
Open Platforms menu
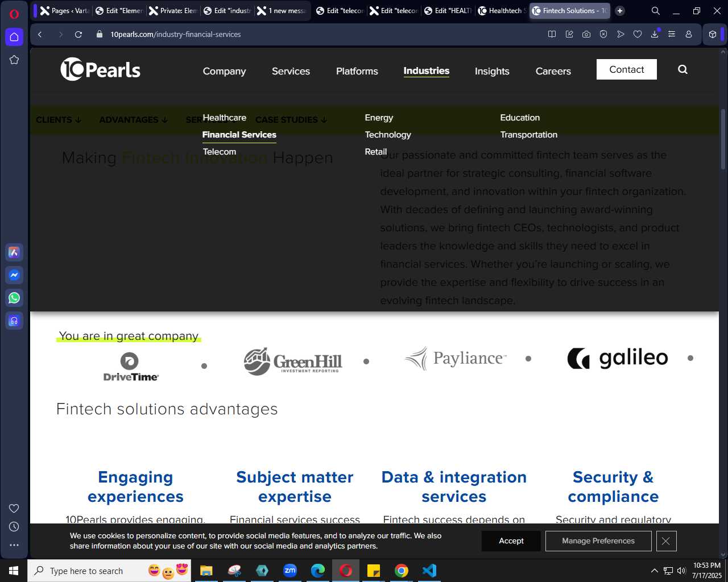[x=357, y=71]
